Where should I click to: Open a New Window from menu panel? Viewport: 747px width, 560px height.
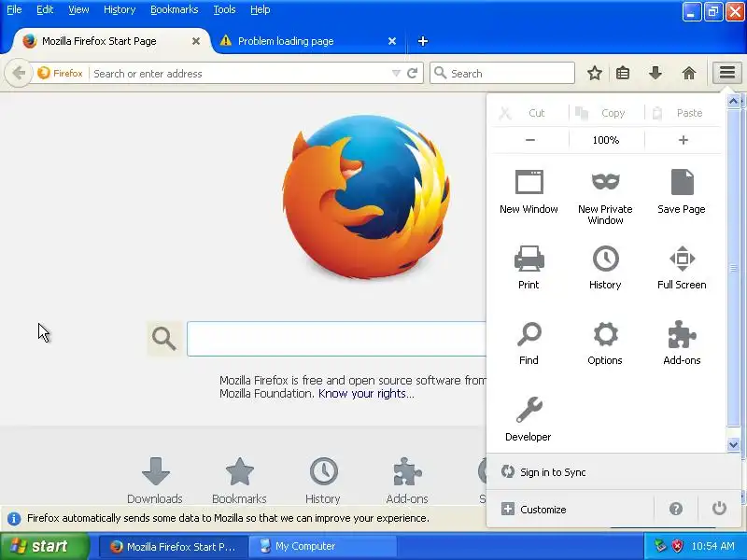(529, 192)
